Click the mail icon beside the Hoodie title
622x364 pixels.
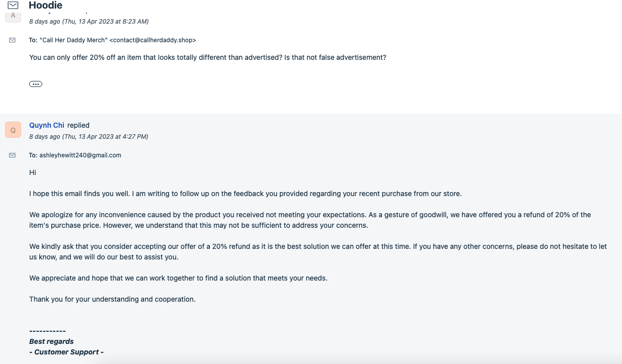13,5
